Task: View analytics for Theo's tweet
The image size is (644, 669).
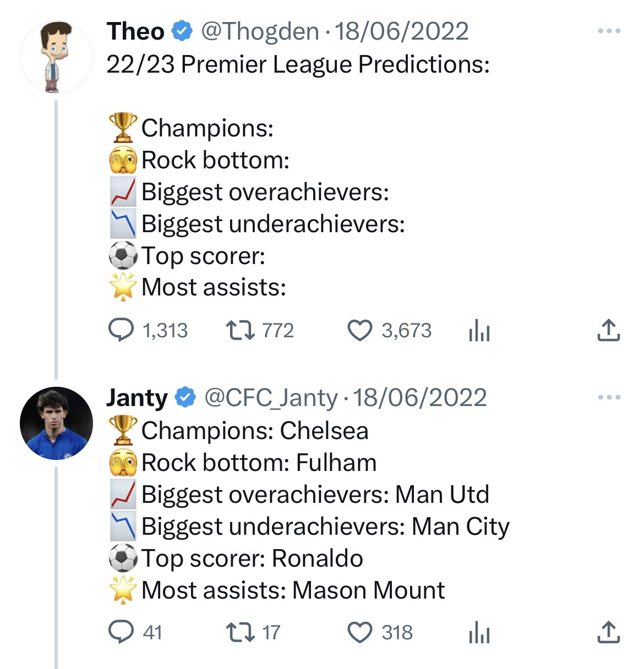Action: pos(479,331)
